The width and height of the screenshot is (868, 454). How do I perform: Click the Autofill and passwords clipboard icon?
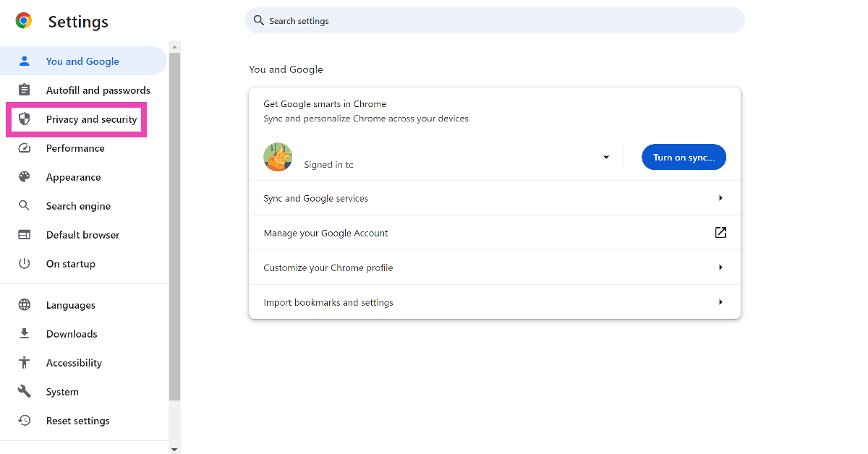click(25, 90)
